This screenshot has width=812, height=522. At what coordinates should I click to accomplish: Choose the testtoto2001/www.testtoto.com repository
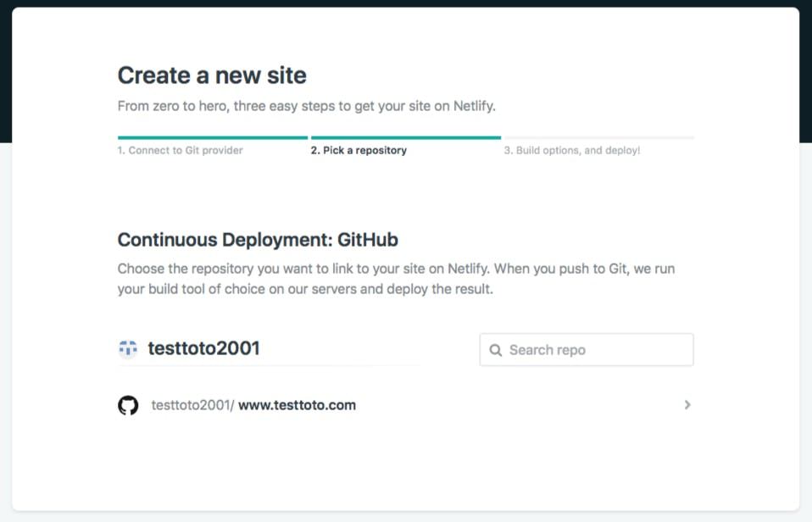coord(405,405)
